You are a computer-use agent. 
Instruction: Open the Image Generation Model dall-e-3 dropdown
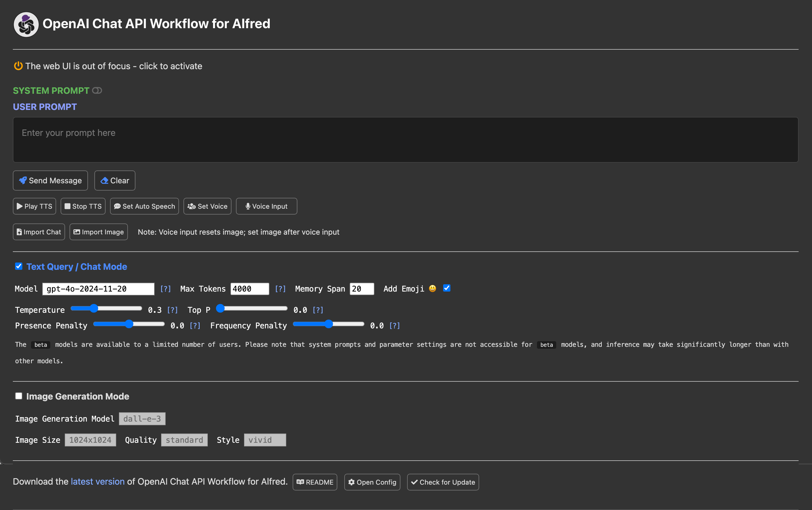[142, 419]
